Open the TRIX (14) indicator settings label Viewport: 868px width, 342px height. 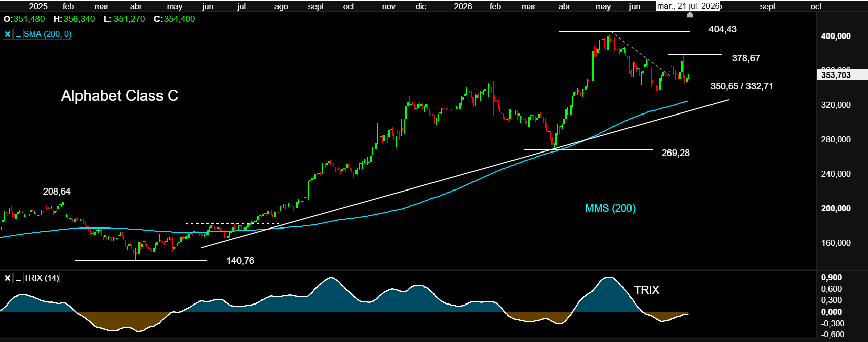coord(41,278)
